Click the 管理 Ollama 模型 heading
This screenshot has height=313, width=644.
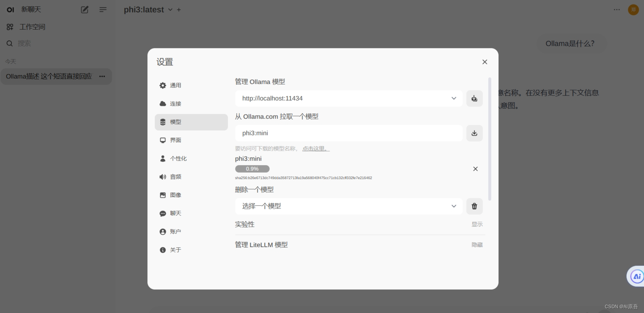260,82
